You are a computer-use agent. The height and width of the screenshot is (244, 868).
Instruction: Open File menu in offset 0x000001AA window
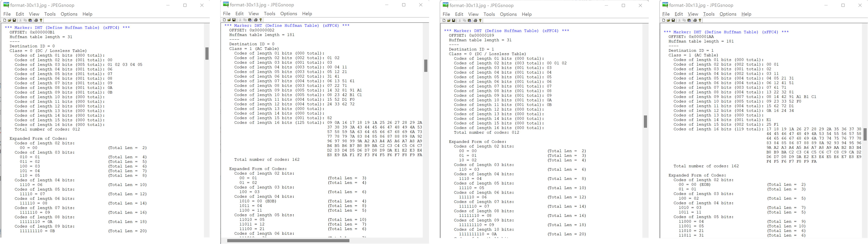pos(666,14)
